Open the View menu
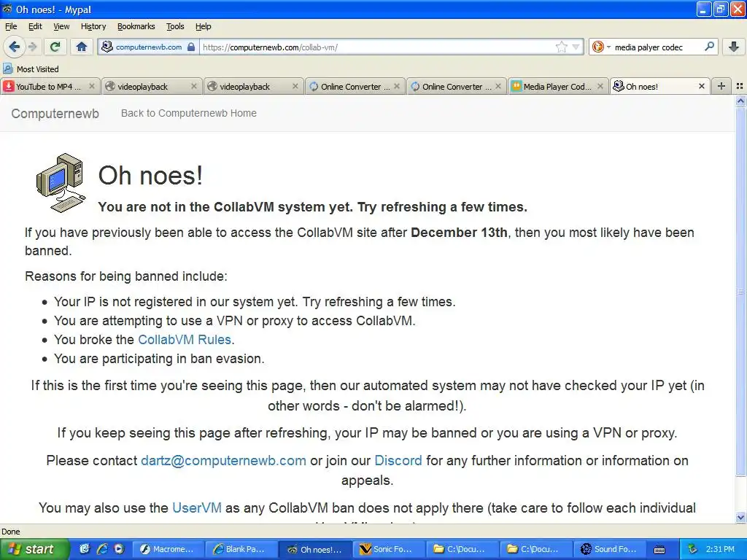Image resolution: width=747 pixels, height=560 pixels. 61,26
